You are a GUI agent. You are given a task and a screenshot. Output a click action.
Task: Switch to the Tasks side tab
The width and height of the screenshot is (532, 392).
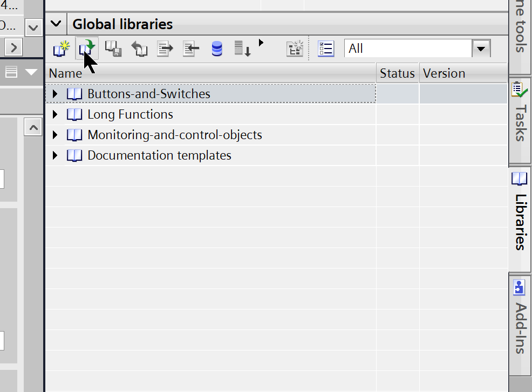coord(520,113)
